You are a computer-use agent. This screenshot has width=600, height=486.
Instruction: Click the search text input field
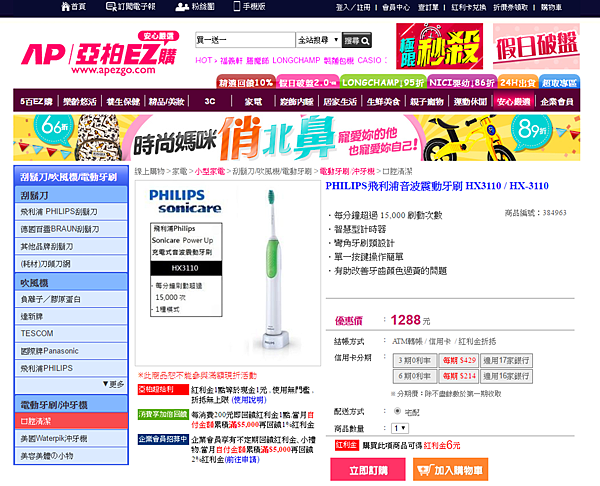tap(245, 40)
